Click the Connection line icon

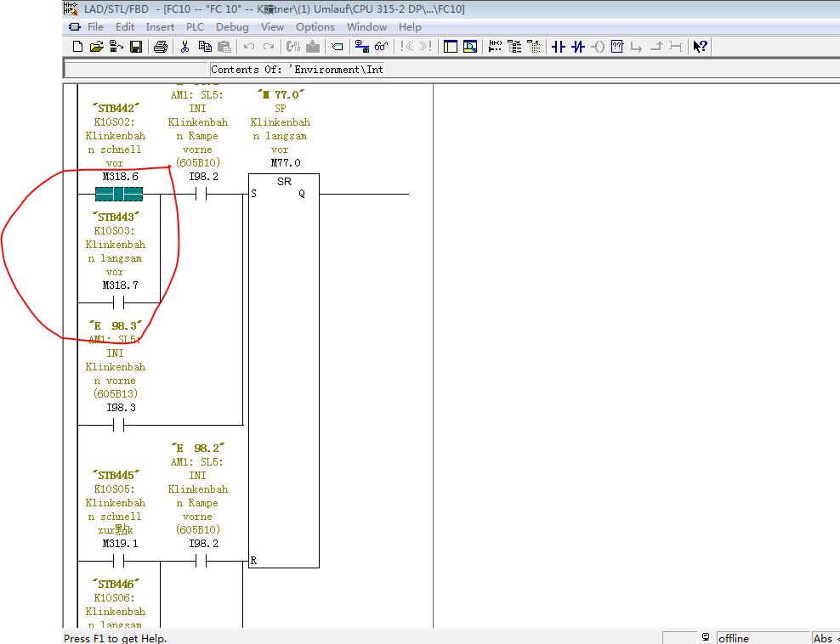(x=676, y=47)
